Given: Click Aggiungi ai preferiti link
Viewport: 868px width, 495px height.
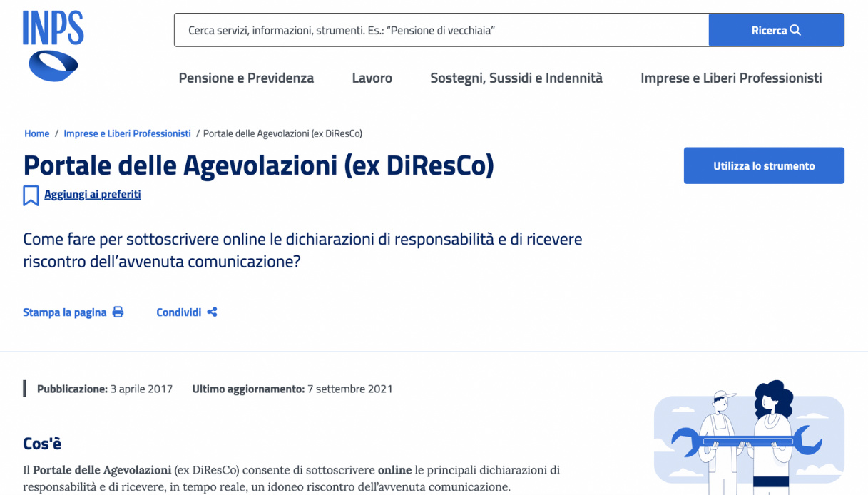Looking at the screenshot, I should pyautogui.click(x=92, y=194).
